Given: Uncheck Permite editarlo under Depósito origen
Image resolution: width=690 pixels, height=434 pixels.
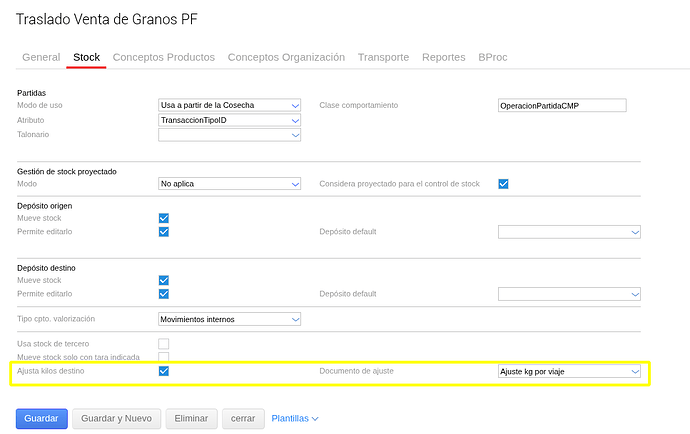Looking at the screenshot, I should [x=164, y=232].
